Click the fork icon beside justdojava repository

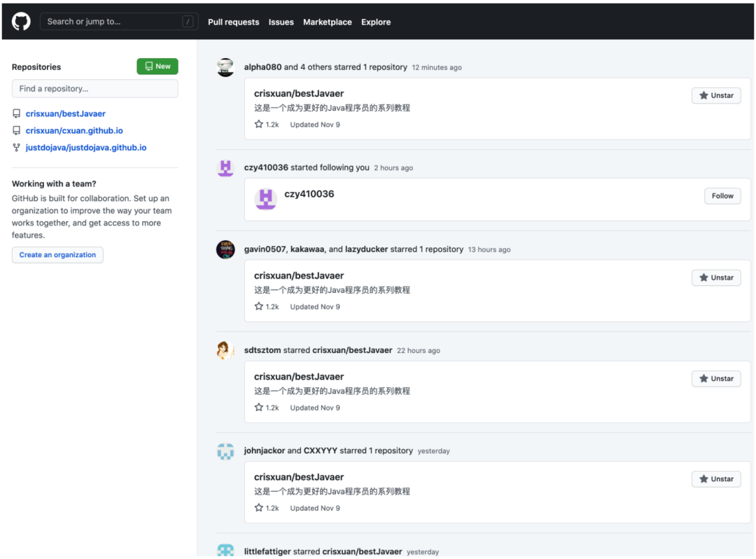(x=16, y=148)
